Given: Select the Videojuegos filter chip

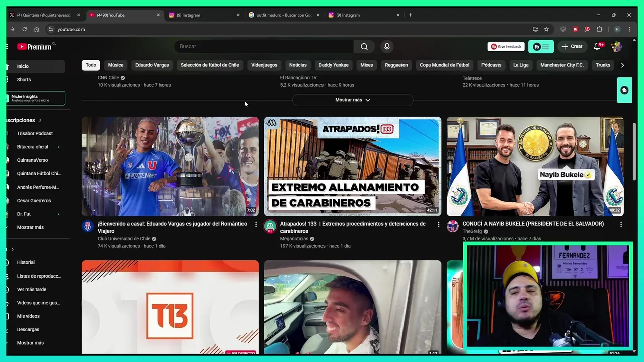Looking at the screenshot, I should click(264, 65).
